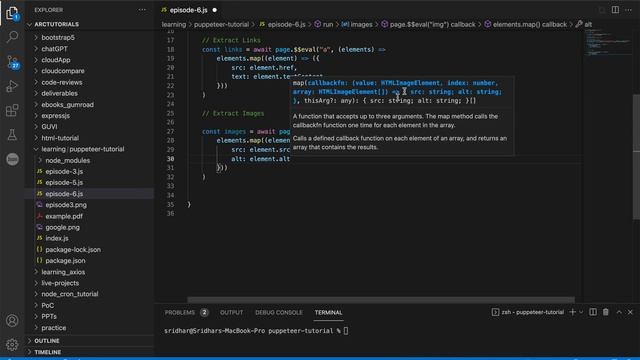Image resolution: width=640 pixels, height=360 pixels.
Task: Expand the bootstrap5 folder
Action: pyautogui.click(x=58, y=38)
